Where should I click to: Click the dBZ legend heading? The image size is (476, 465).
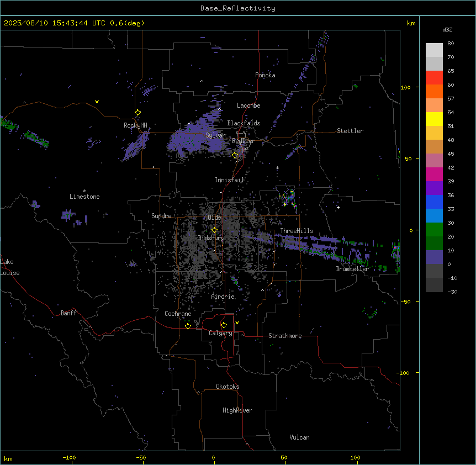447,30
